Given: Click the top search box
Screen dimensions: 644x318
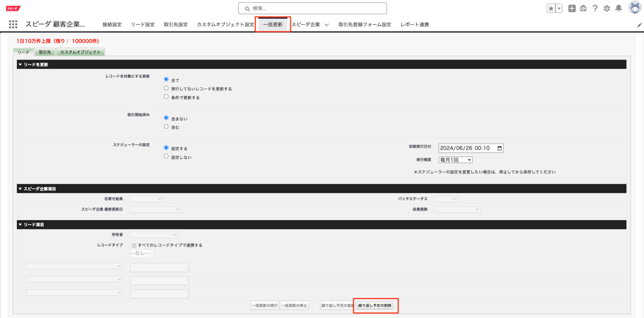Looking at the screenshot, I should tap(313, 9).
